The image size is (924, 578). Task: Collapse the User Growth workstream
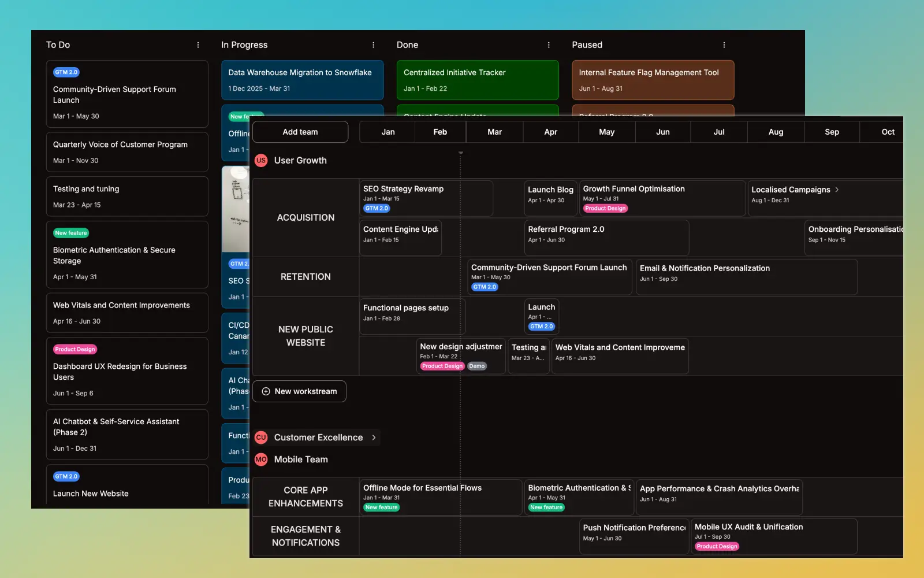pyautogui.click(x=300, y=160)
